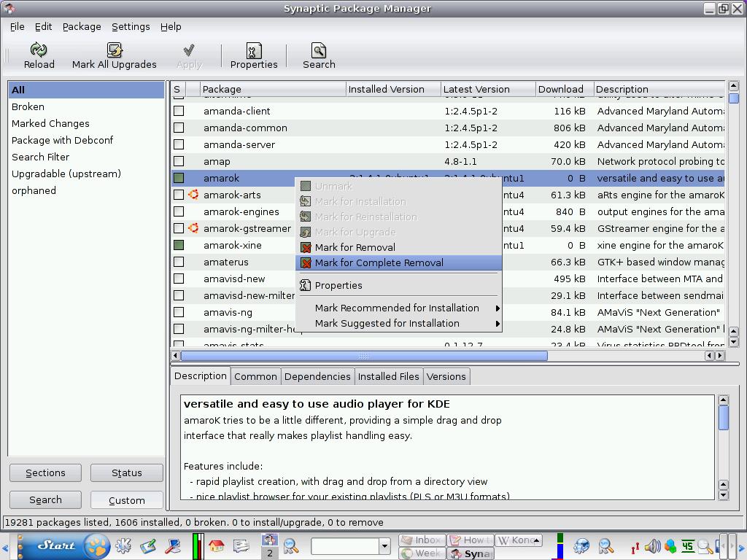747x560 pixels.
Task: Select the Broken filter in left list
Action: pyautogui.click(x=86, y=106)
